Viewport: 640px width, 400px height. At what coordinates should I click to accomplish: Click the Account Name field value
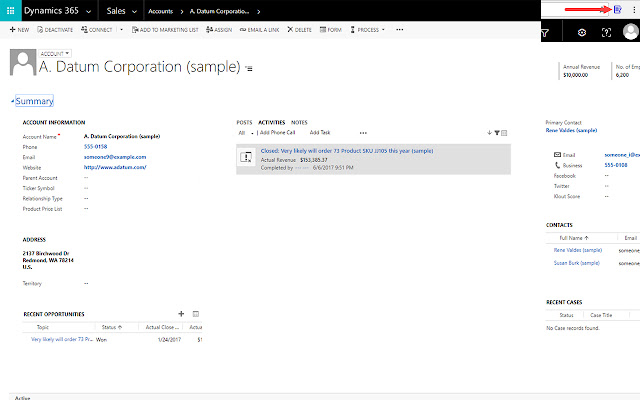[x=122, y=136]
